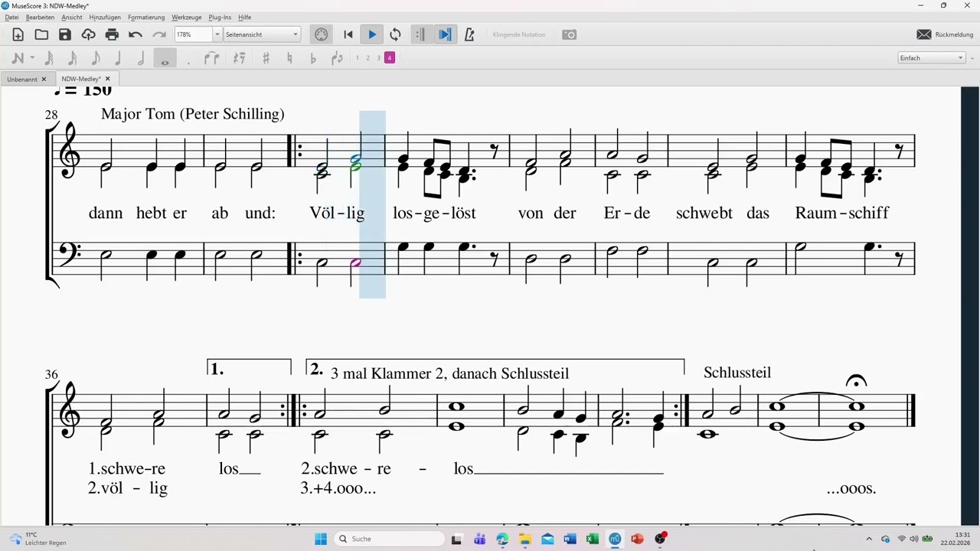Open the Werkzeuge menu

(x=187, y=17)
